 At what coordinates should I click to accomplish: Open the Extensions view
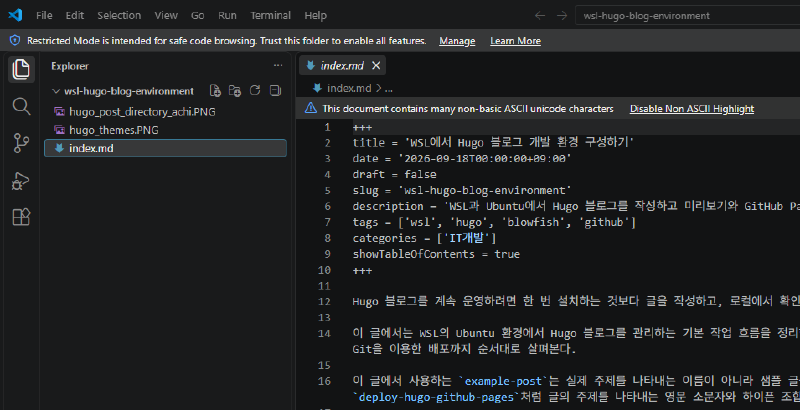coord(21,217)
